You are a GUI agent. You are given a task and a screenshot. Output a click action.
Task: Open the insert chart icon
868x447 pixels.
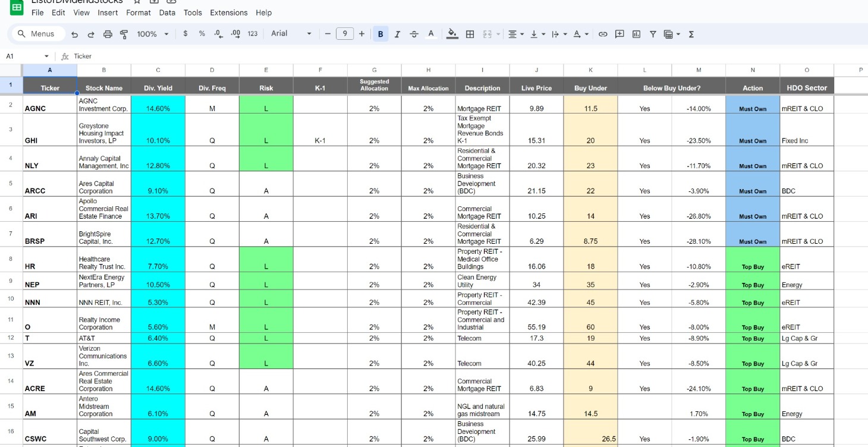636,34
